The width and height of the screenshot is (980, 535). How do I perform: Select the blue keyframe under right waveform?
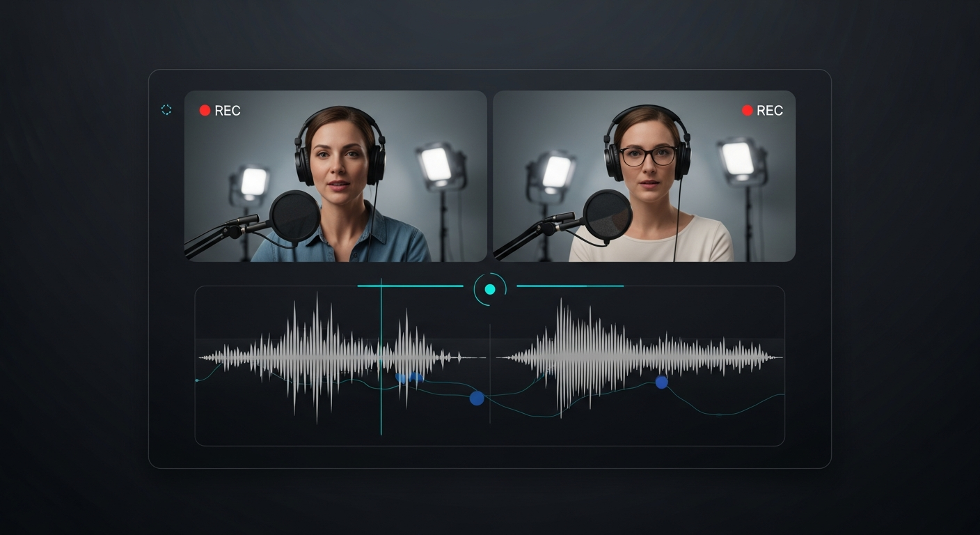tap(661, 382)
